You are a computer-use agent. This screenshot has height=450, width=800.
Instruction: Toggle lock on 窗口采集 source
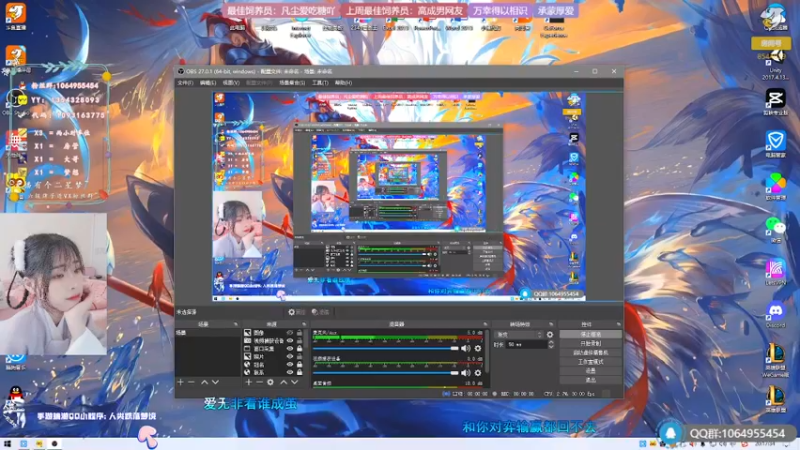point(299,349)
